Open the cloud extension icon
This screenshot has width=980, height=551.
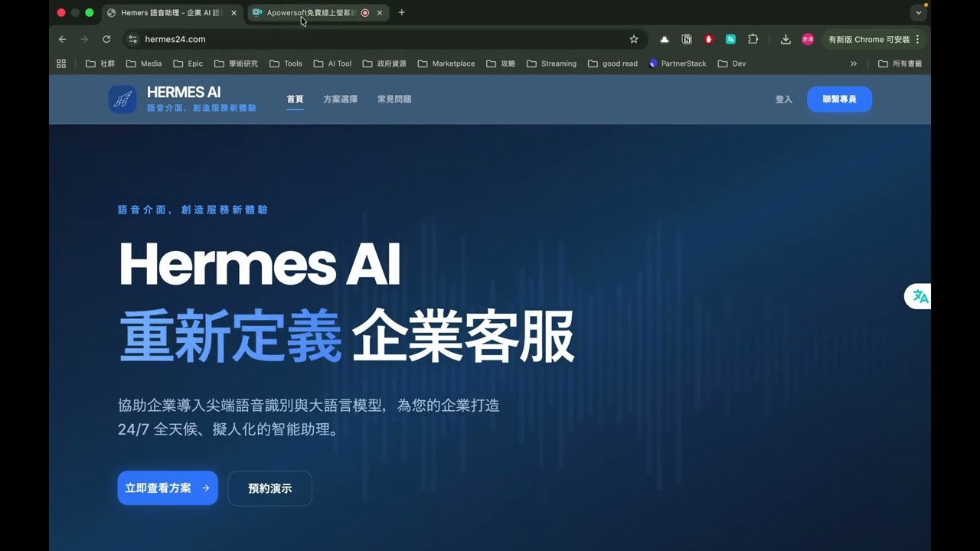coord(664,39)
